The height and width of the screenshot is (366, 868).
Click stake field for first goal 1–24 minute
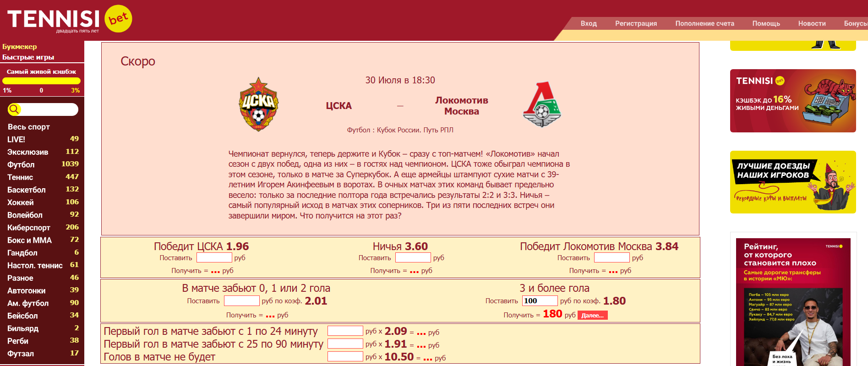[345, 331]
